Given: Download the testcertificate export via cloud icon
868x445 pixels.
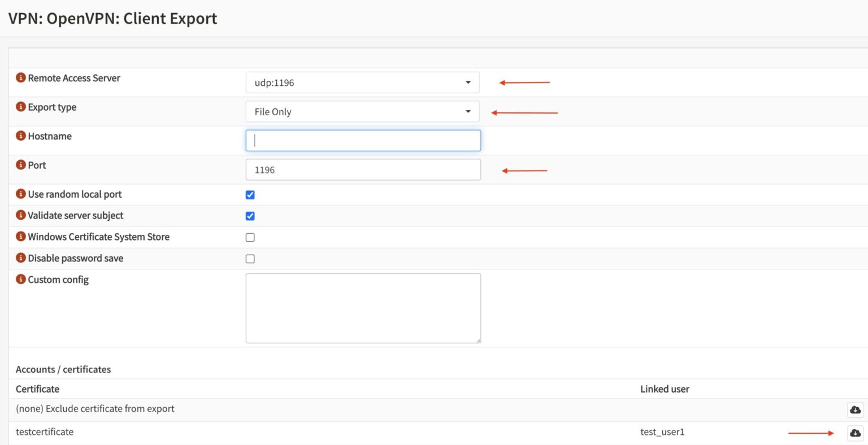Looking at the screenshot, I should [x=854, y=433].
